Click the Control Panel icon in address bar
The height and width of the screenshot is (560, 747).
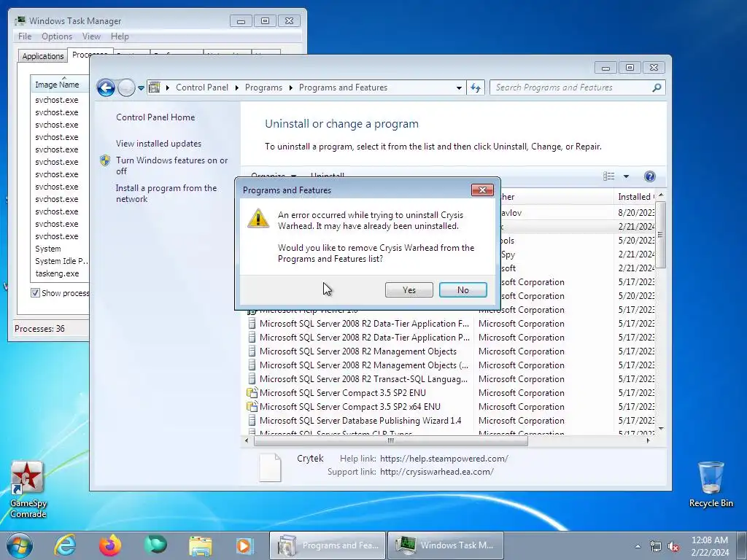(x=155, y=87)
